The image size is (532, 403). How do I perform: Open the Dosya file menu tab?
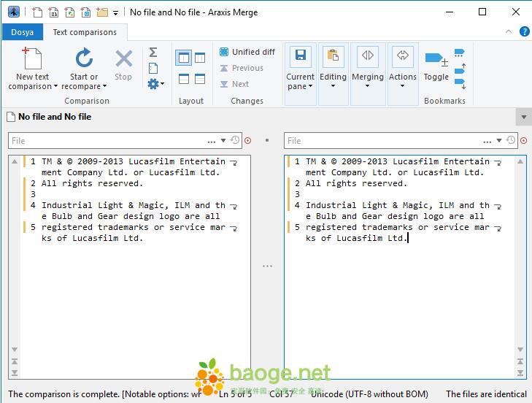[23, 32]
